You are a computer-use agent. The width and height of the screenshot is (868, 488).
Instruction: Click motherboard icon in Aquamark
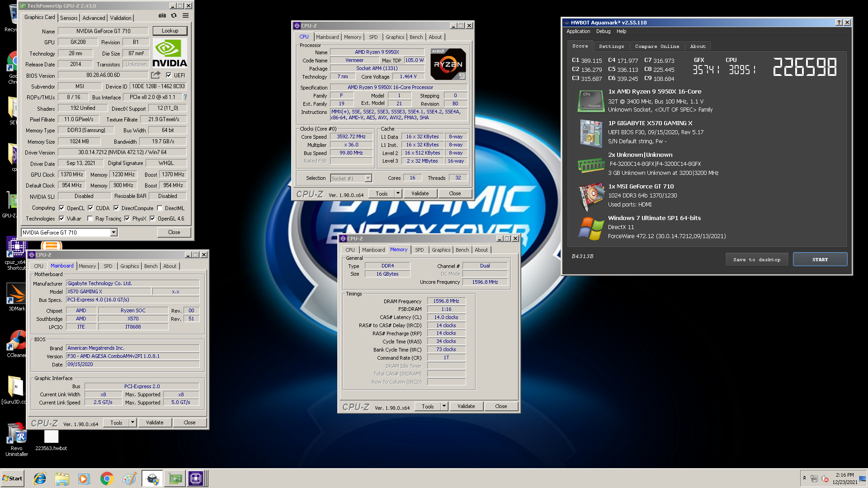591,133
